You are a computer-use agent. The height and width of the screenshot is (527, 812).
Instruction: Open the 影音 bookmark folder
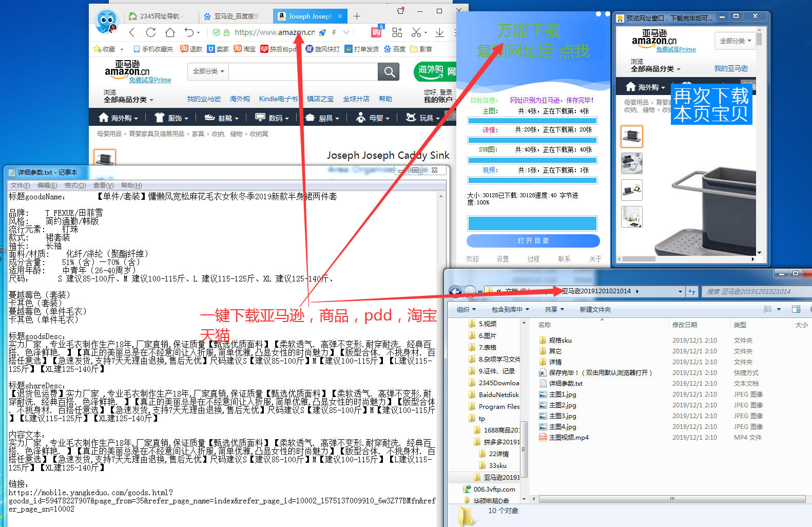point(421,49)
